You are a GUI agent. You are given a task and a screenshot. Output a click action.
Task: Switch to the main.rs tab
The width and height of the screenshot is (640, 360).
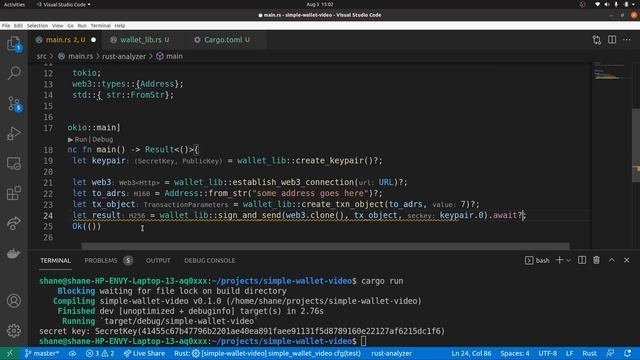tap(65, 40)
